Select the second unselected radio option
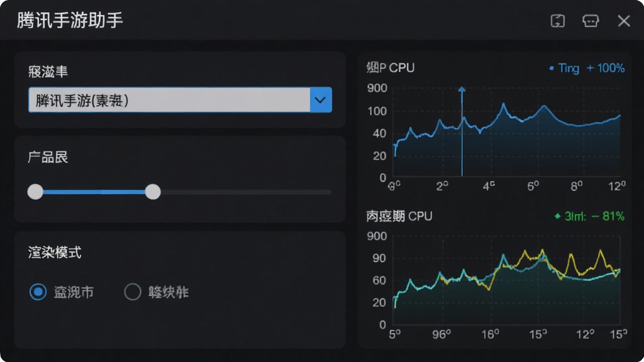644x362 pixels. point(133,292)
